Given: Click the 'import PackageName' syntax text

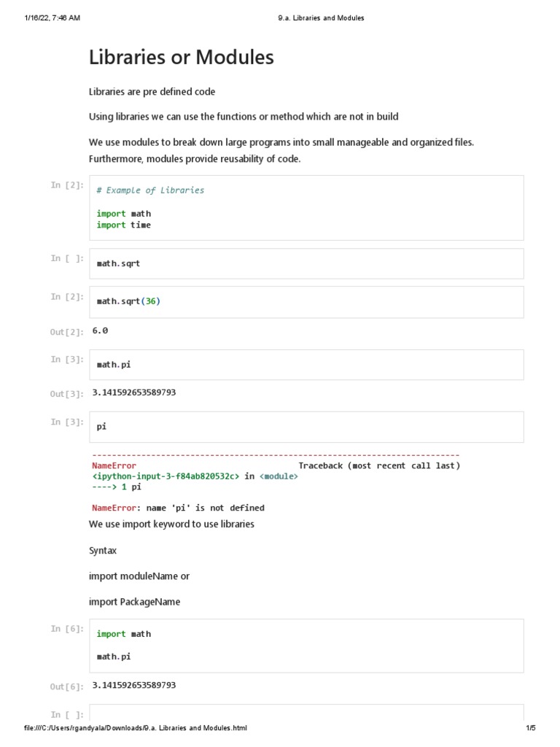Looking at the screenshot, I should [x=134, y=602].
